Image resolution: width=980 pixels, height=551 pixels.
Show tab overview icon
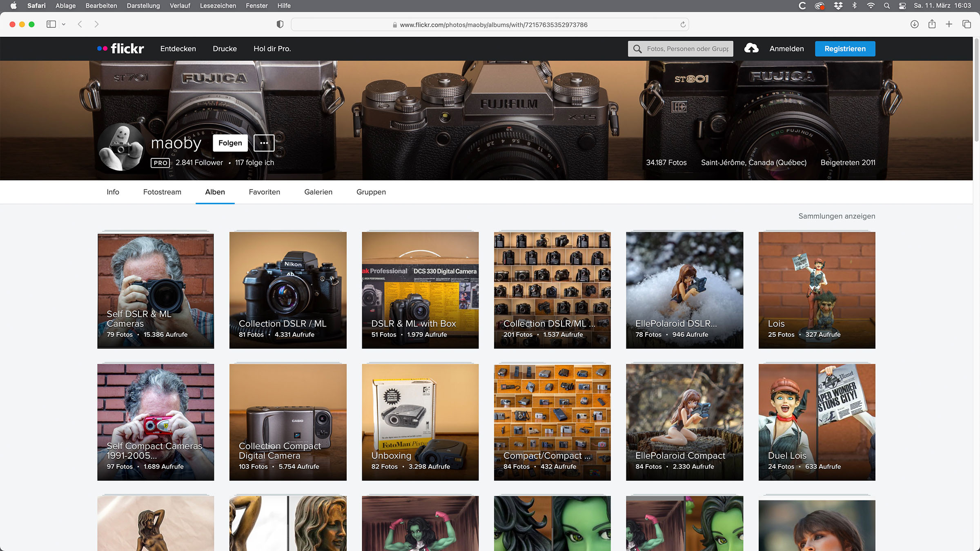(967, 24)
